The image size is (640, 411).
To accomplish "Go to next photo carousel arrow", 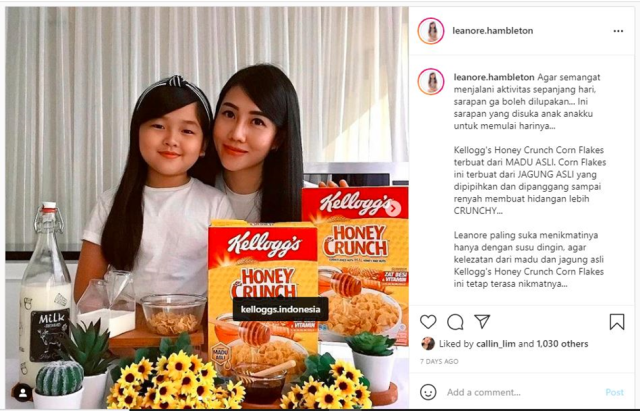I will coord(393,209).
